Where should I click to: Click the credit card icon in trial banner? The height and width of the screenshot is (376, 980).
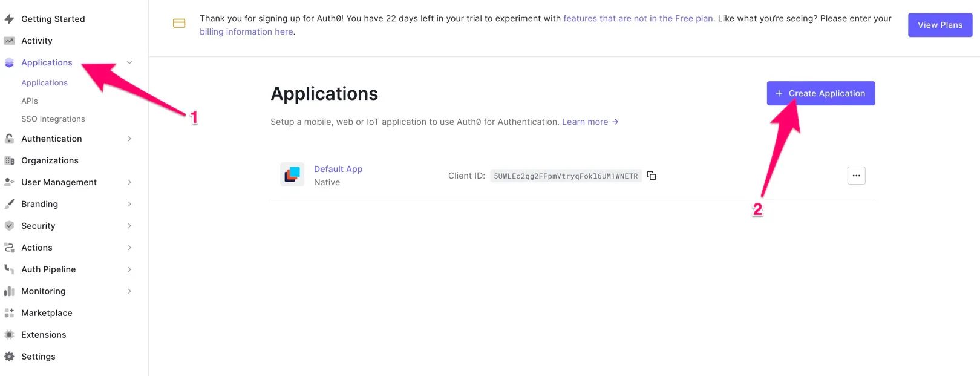pos(179,23)
